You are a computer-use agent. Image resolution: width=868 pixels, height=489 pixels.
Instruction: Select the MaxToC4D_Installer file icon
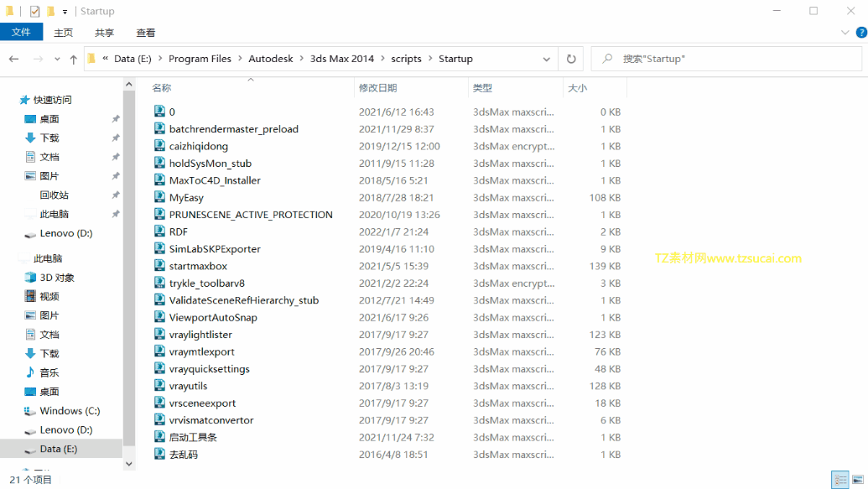(x=159, y=180)
